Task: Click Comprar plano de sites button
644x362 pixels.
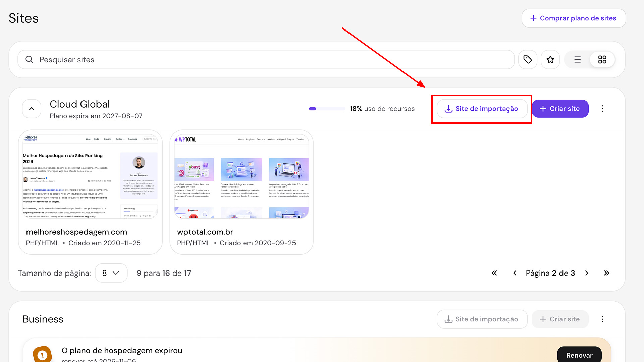Action: [574, 18]
